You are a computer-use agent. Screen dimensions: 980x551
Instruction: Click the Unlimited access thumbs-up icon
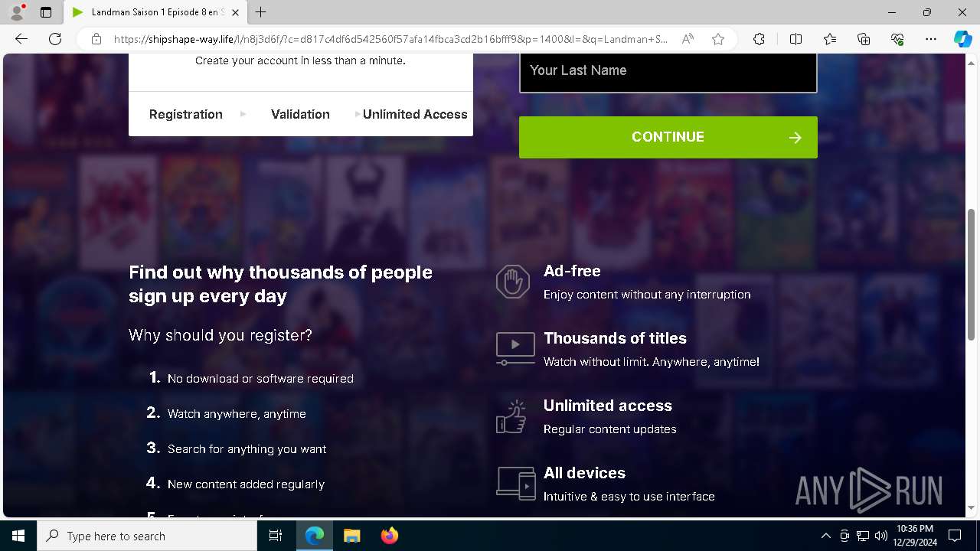(511, 416)
